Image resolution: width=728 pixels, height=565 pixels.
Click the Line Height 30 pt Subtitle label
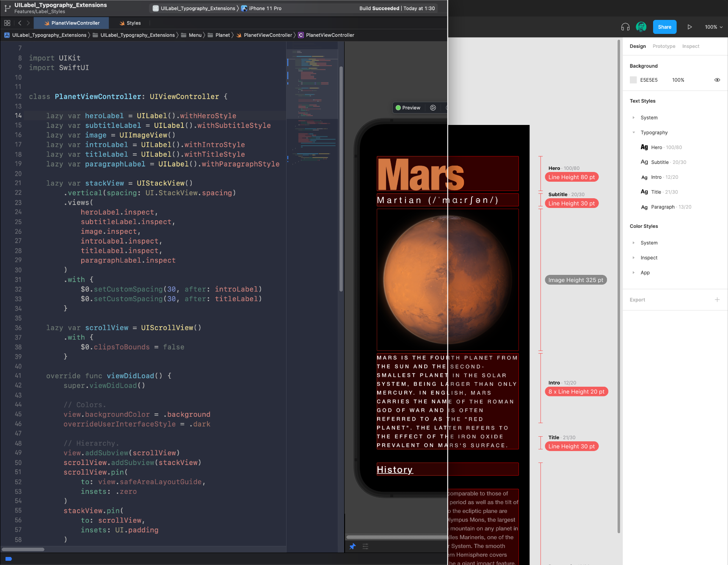571,203
